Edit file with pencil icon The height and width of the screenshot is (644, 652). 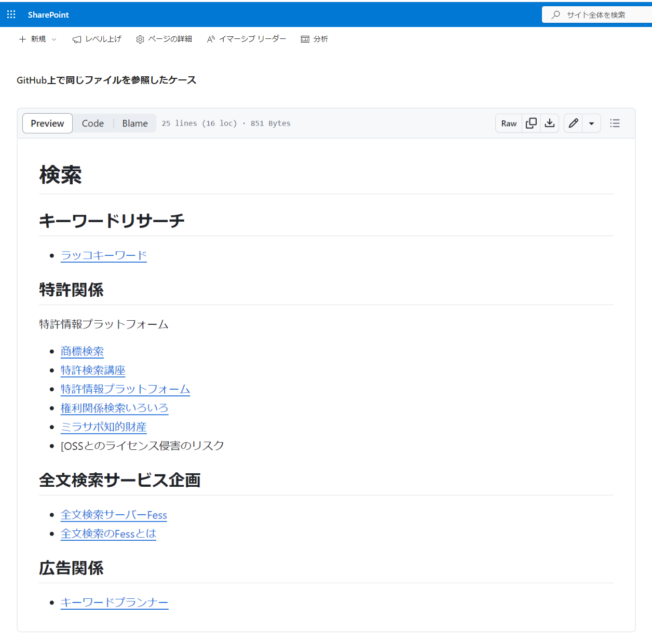573,124
